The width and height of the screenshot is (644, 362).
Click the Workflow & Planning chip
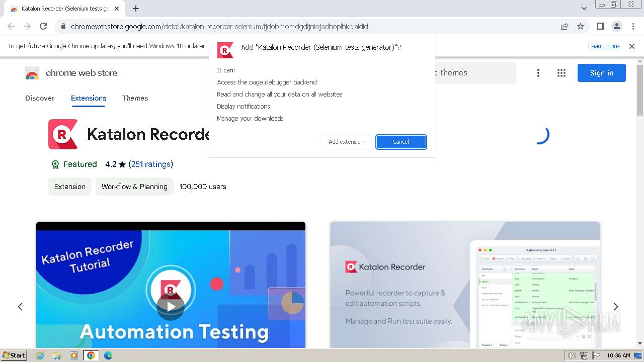tap(134, 187)
